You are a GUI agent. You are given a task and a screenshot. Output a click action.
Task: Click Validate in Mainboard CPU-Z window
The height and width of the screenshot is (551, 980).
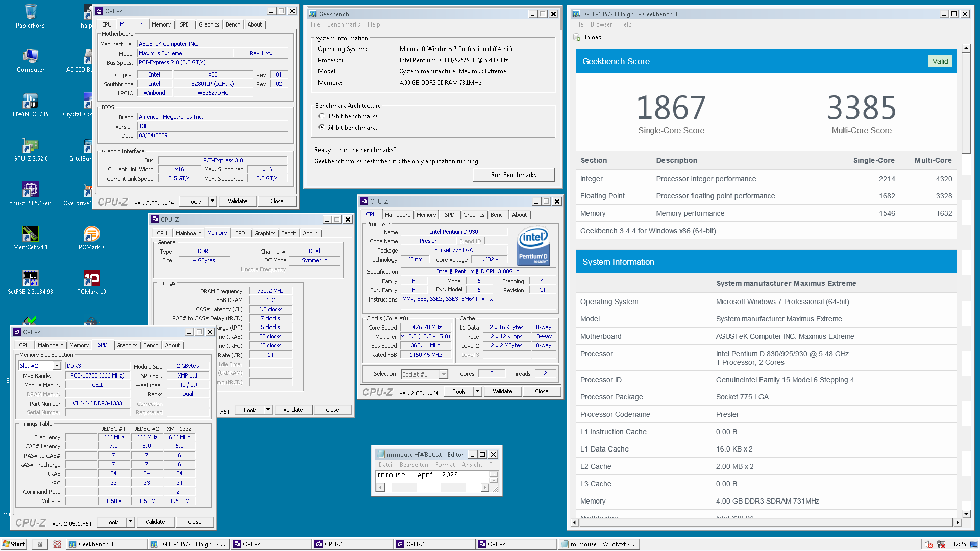(237, 201)
